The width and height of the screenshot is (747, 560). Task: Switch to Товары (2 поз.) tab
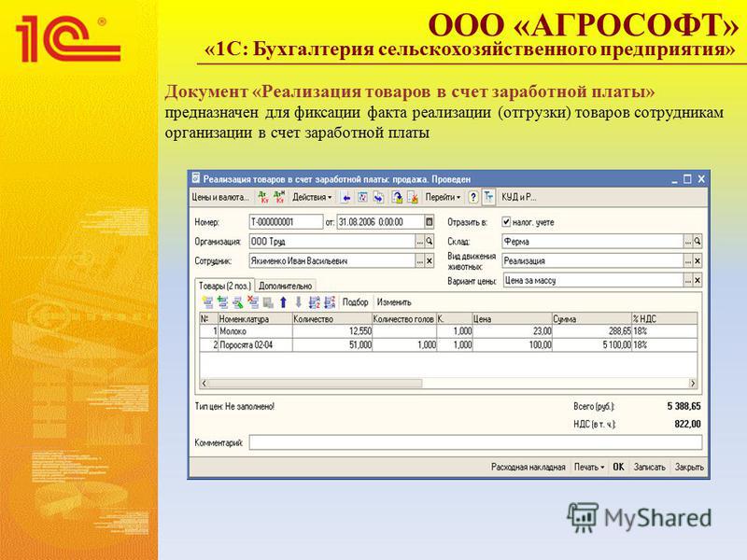tap(225, 286)
